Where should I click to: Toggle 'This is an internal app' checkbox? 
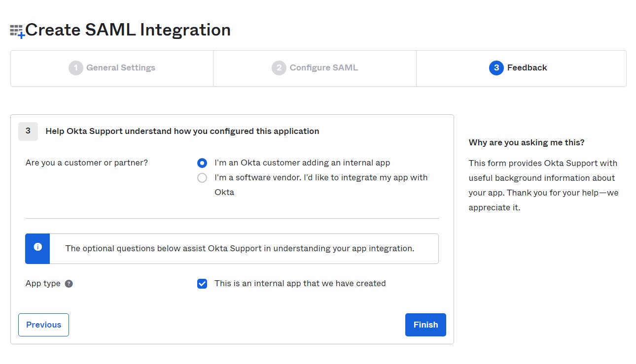(202, 284)
